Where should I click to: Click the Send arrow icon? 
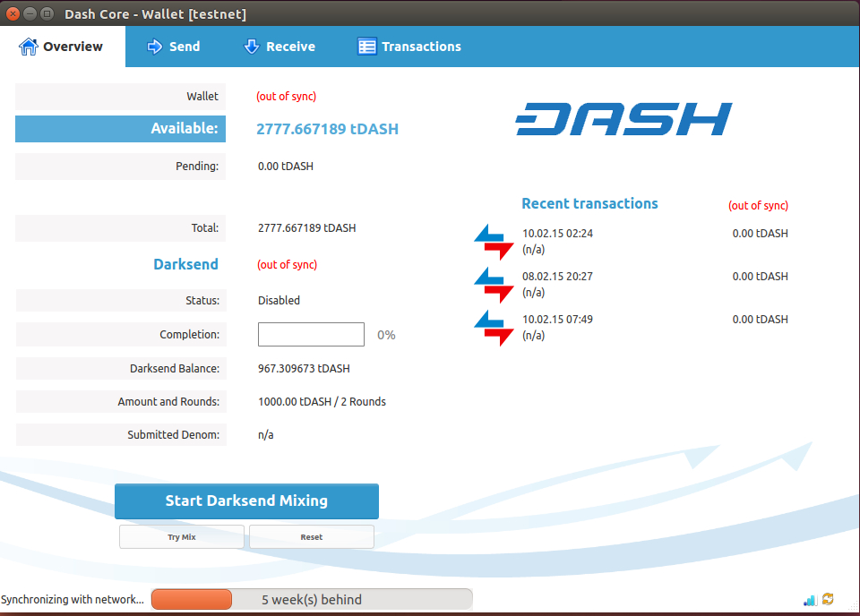(x=155, y=47)
